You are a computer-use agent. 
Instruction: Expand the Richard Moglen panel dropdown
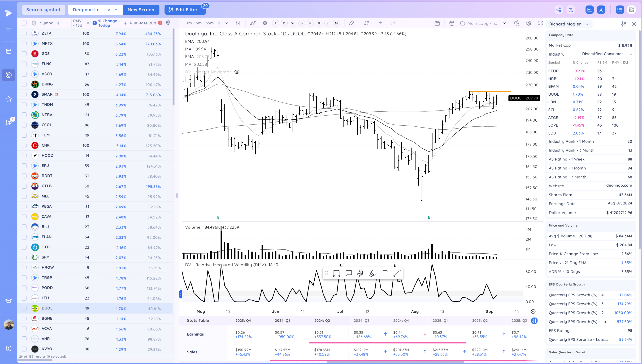click(587, 24)
